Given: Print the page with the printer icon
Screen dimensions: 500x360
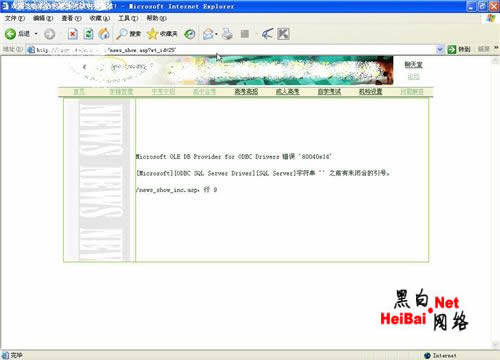Looking at the screenshot, I should click(228, 34).
